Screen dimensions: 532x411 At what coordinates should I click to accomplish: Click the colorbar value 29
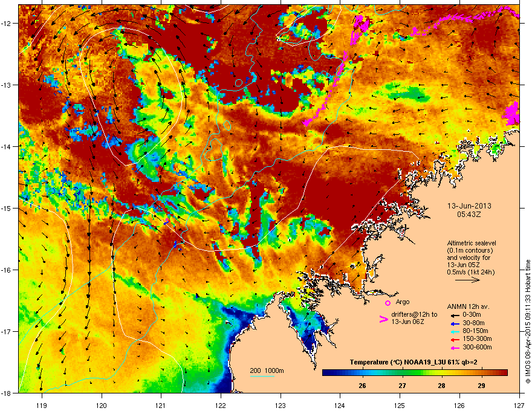[x=481, y=386]
